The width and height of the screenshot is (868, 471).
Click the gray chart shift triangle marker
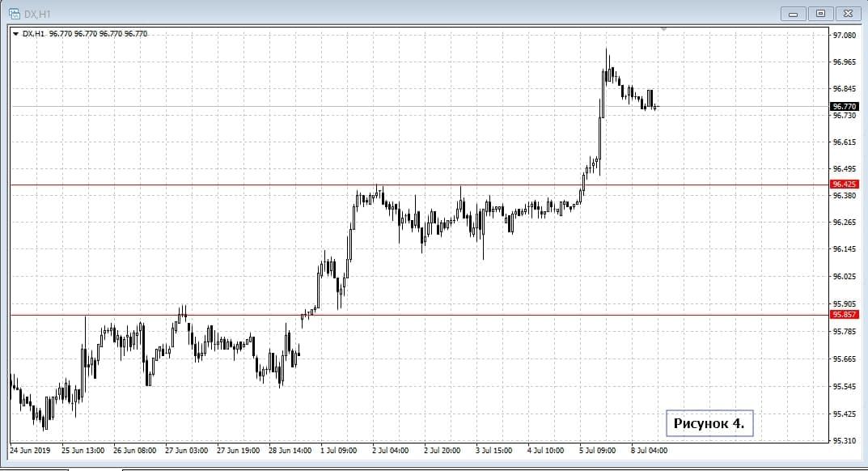pos(663,29)
